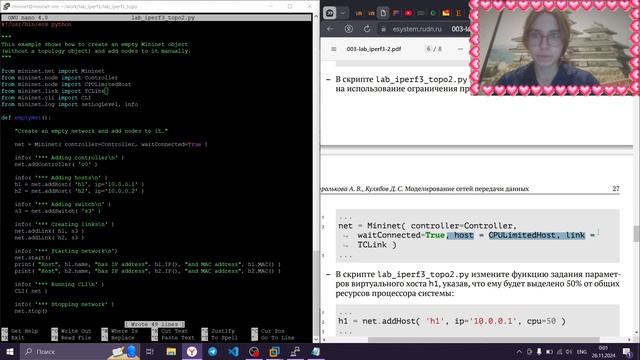Click the PuTTY terminal title bar icon

coord(6,6)
